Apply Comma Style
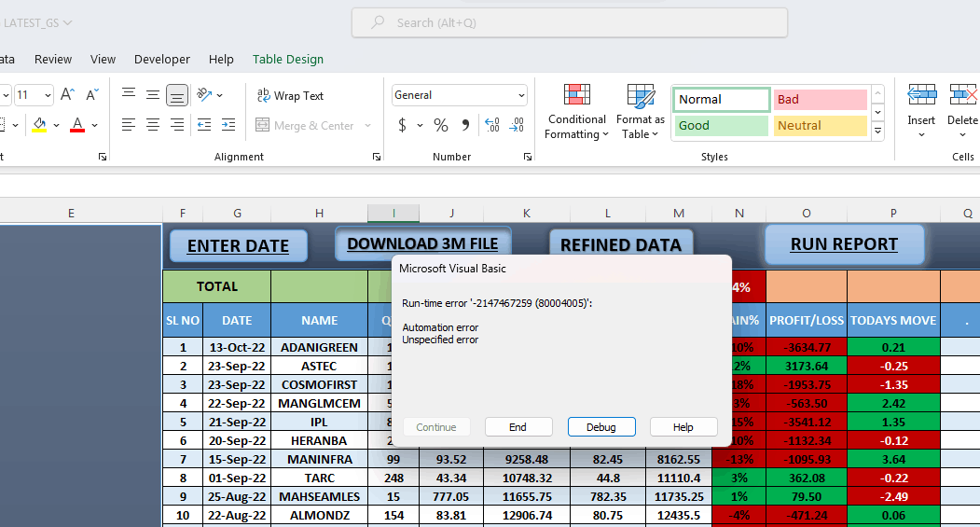The height and width of the screenshot is (527, 980). (x=465, y=125)
